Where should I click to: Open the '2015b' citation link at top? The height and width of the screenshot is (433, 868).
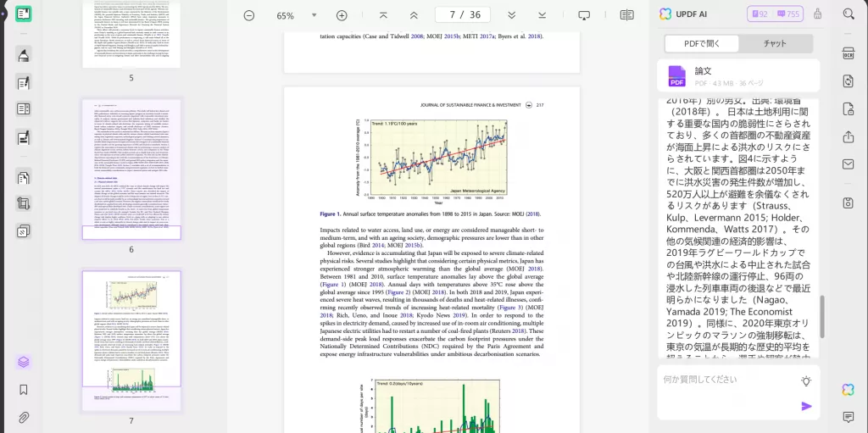tap(453, 36)
